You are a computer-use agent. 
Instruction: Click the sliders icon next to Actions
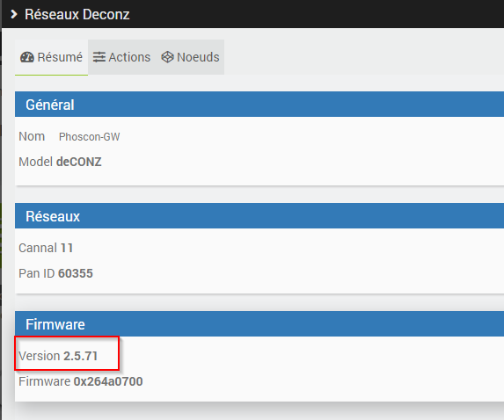point(99,57)
